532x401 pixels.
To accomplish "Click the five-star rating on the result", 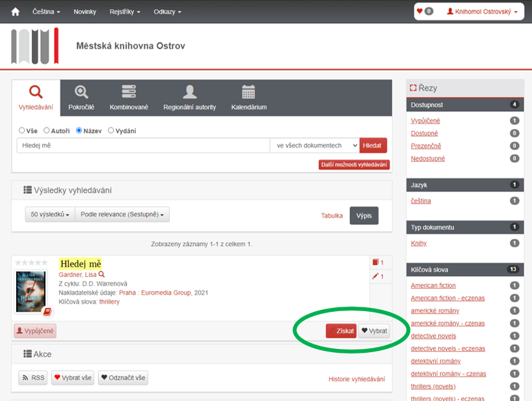I will pyautogui.click(x=31, y=263).
